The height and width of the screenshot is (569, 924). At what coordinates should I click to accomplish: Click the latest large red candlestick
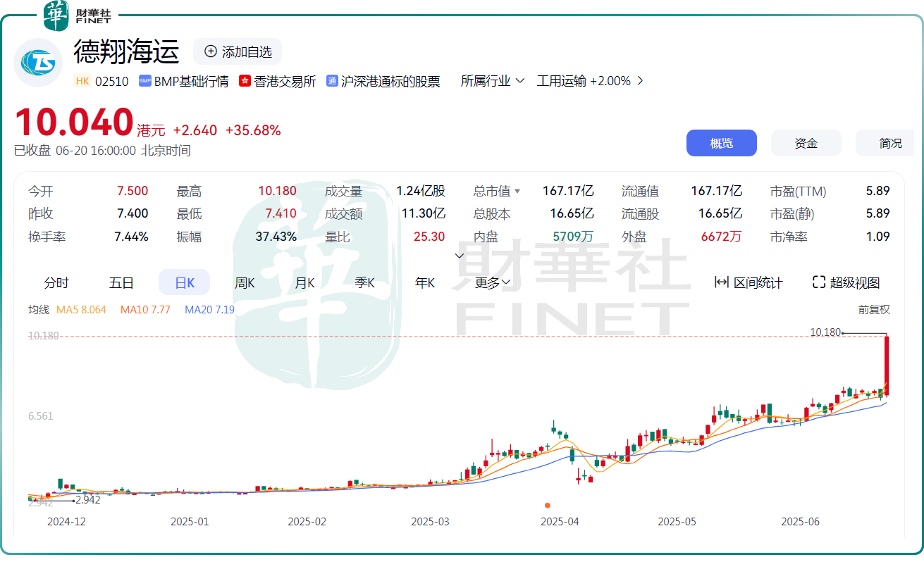pyautogui.click(x=887, y=365)
